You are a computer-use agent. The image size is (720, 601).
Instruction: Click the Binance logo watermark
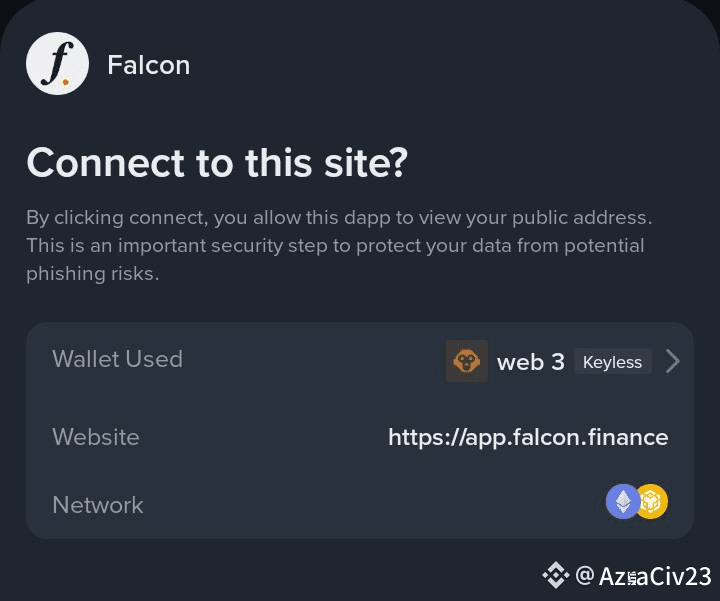point(555,575)
